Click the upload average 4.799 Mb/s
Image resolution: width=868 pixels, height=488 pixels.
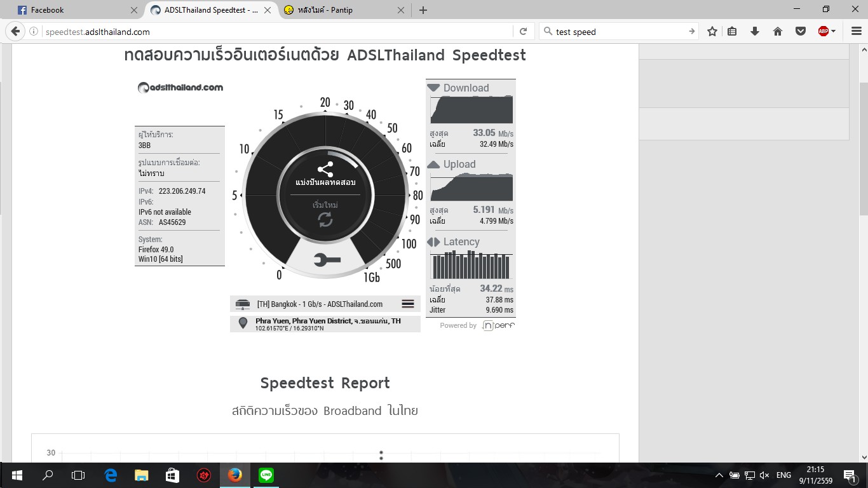click(496, 221)
